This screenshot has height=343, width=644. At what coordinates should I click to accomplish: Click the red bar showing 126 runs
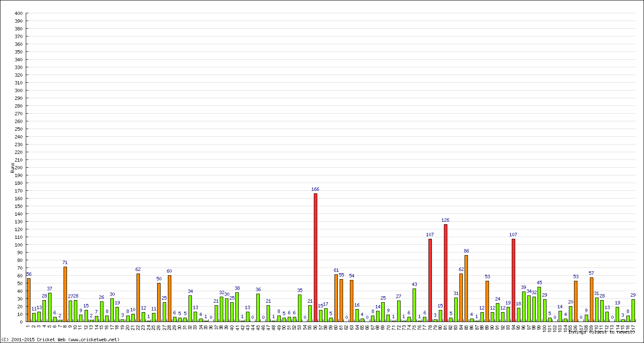tap(446, 273)
